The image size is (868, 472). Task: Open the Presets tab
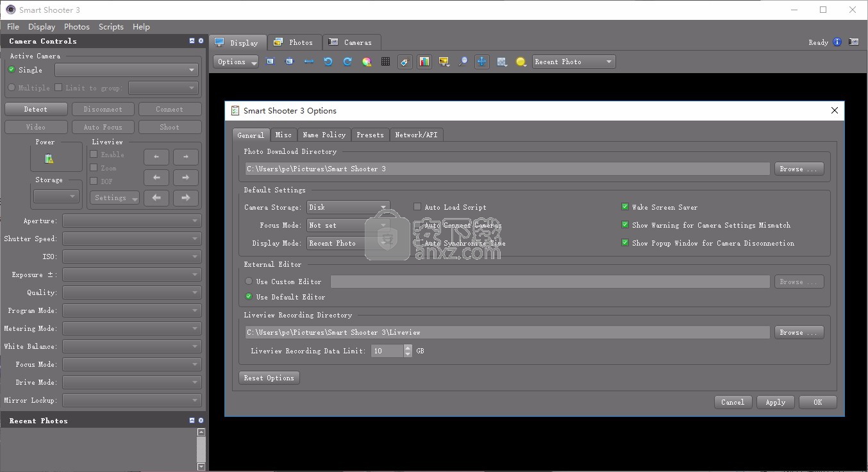(x=370, y=135)
